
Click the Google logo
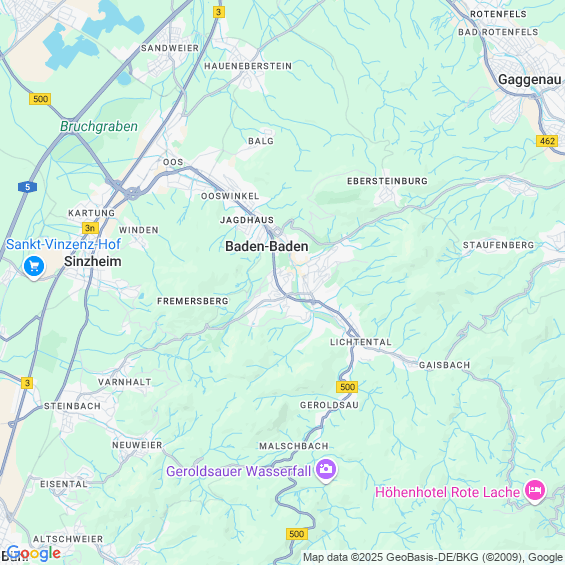34,553
